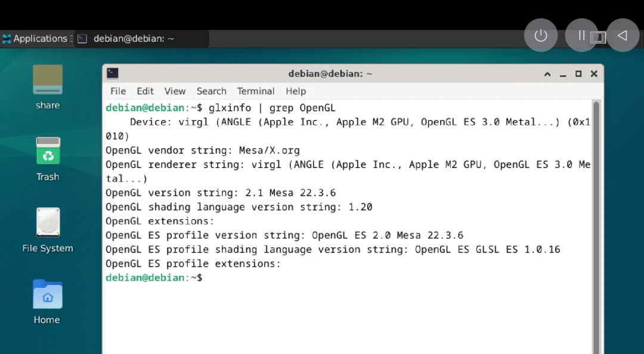Select debian@debian terminal task in panel

pyautogui.click(x=142, y=39)
